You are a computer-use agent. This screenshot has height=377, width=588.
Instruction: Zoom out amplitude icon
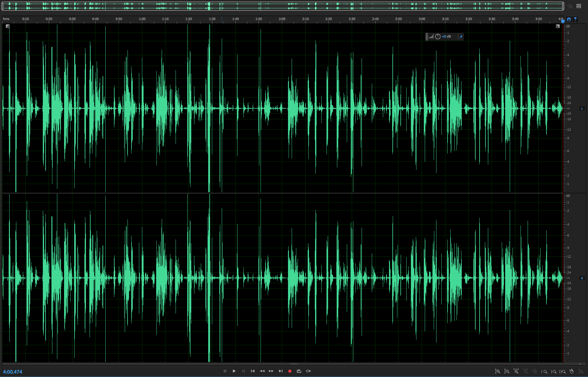tap(507, 371)
